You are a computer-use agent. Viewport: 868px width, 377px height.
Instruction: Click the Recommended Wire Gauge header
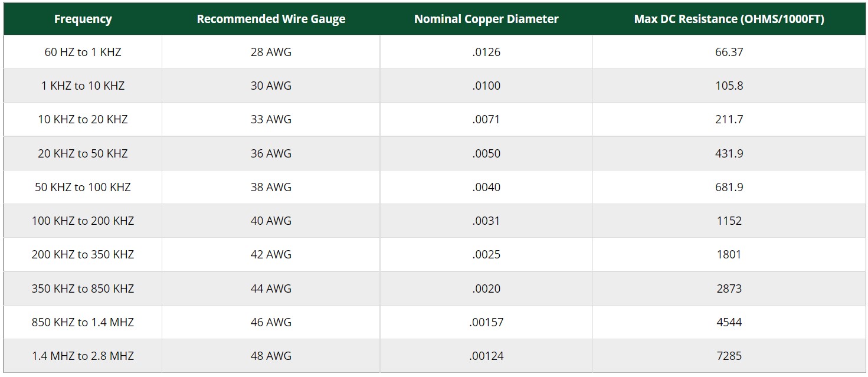click(x=271, y=19)
